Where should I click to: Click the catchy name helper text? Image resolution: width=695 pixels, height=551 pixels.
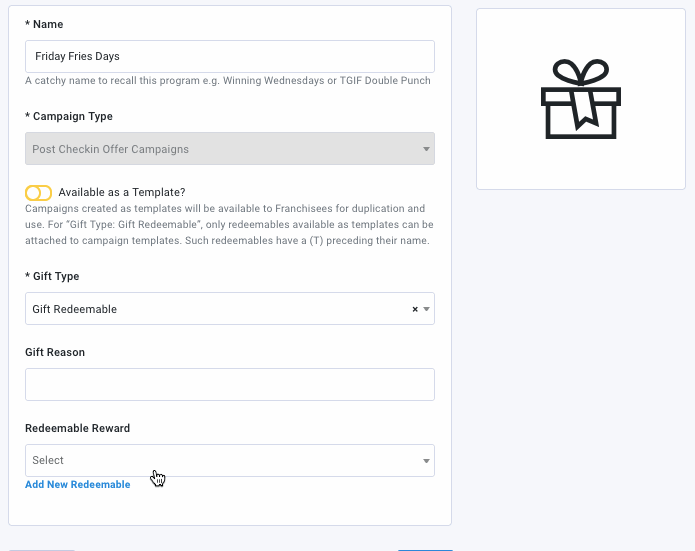coord(228,81)
